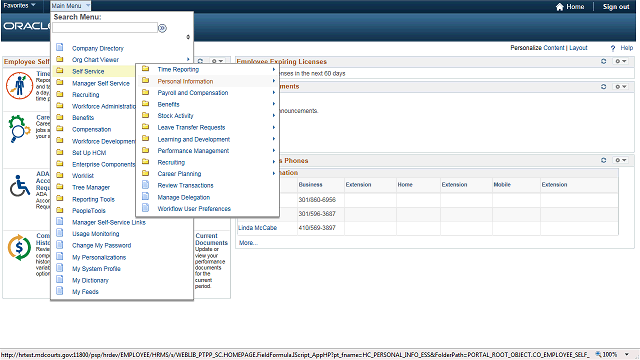Open Change My Password menu entry

pos(102,245)
